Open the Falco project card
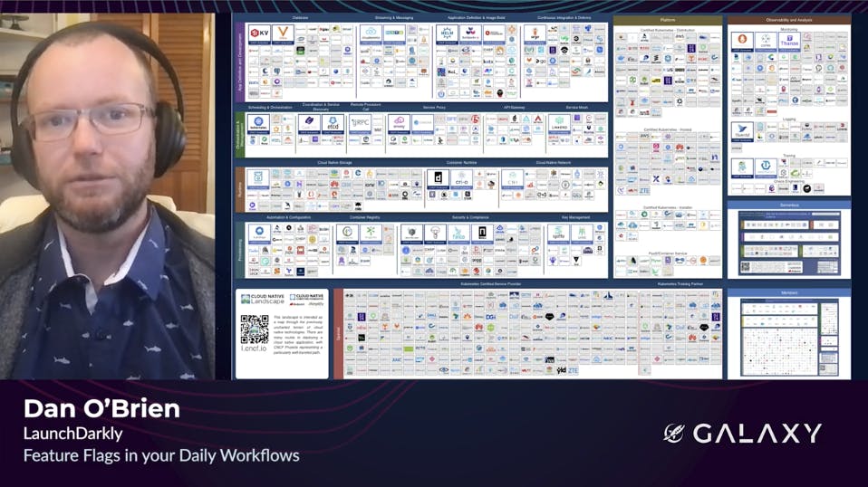The image size is (868, 487). click(x=458, y=234)
